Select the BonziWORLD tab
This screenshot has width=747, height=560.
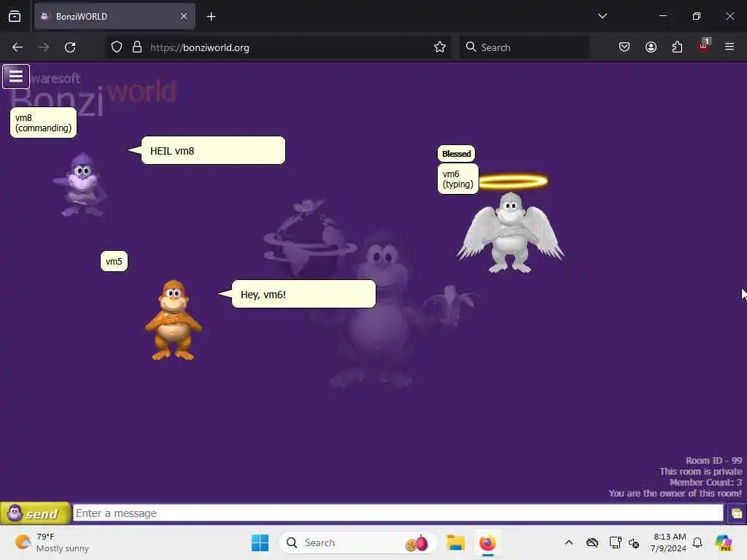coord(115,17)
